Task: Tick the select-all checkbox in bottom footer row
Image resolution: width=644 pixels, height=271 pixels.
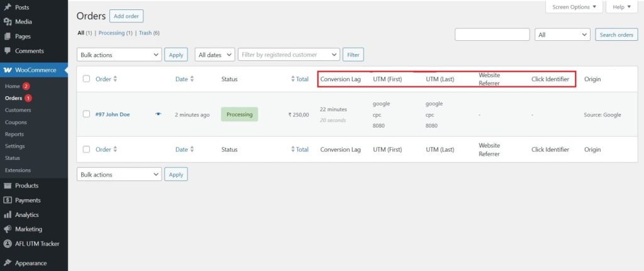Action: coord(86,150)
